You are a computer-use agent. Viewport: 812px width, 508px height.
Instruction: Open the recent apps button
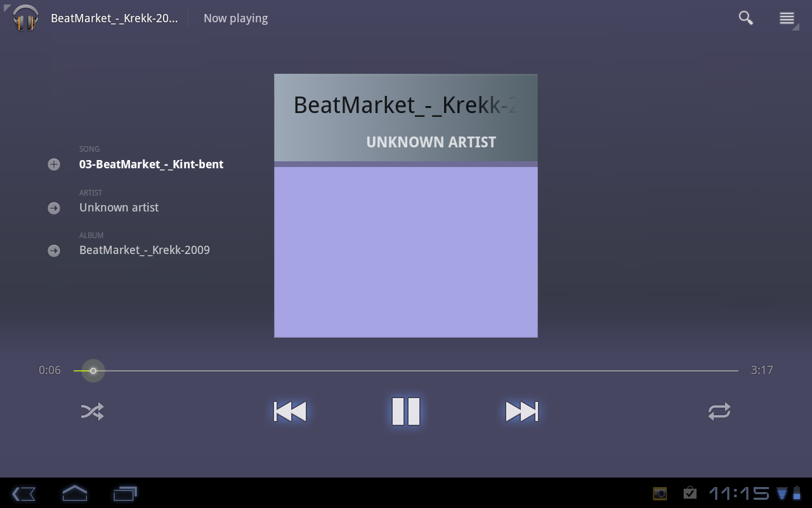(x=125, y=493)
